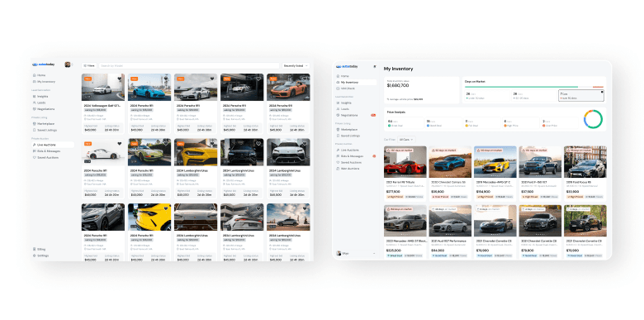Click the Billing icon in left window

[34, 249]
